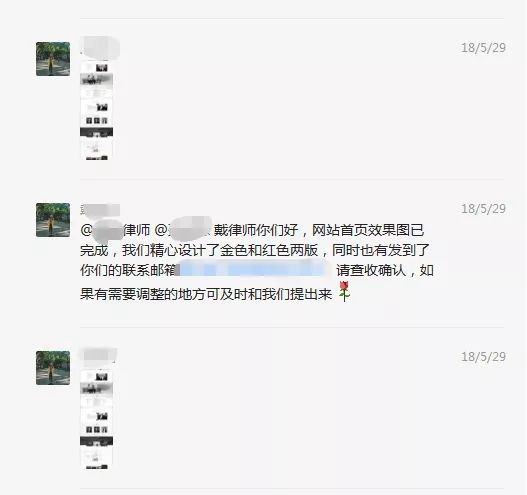Click the blurred email address in the message
Viewport: 527px width, 495px height.
point(254,270)
